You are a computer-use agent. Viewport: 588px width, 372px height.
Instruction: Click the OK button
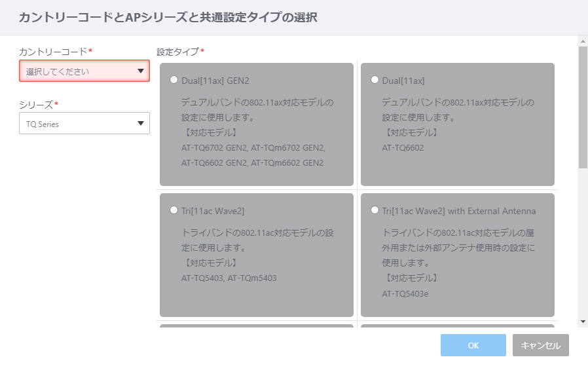pos(473,345)
